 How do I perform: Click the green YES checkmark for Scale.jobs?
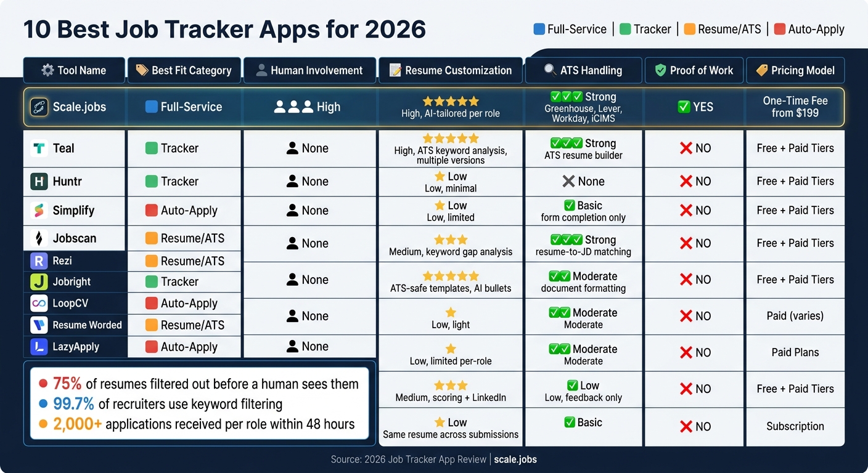(x=683, y=107)
